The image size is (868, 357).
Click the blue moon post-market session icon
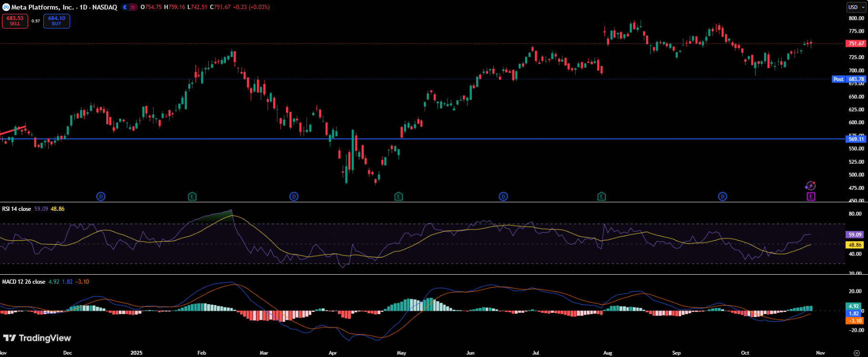point(125,7)
